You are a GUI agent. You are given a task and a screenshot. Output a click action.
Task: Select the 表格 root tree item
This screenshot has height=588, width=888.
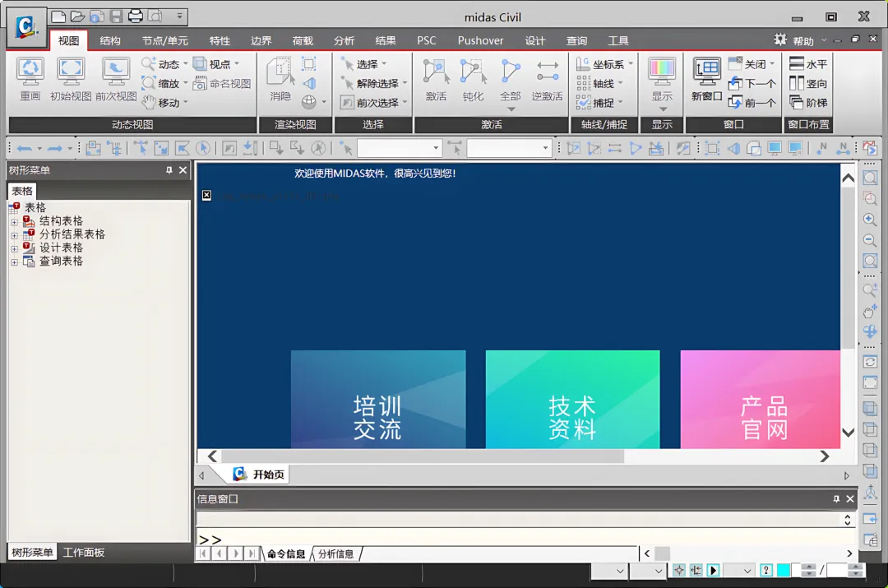(35, 207)
